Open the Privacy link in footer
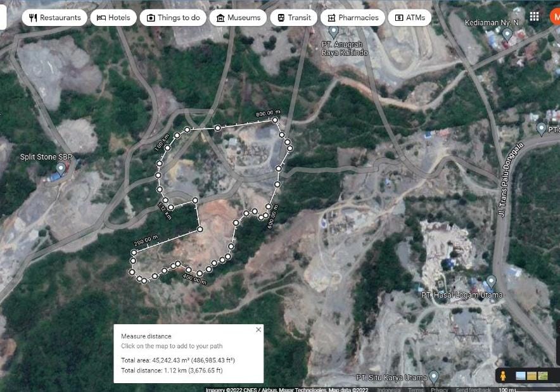This screenshot has width=560, height=392. pyautogui.click(x=439, y=389)
